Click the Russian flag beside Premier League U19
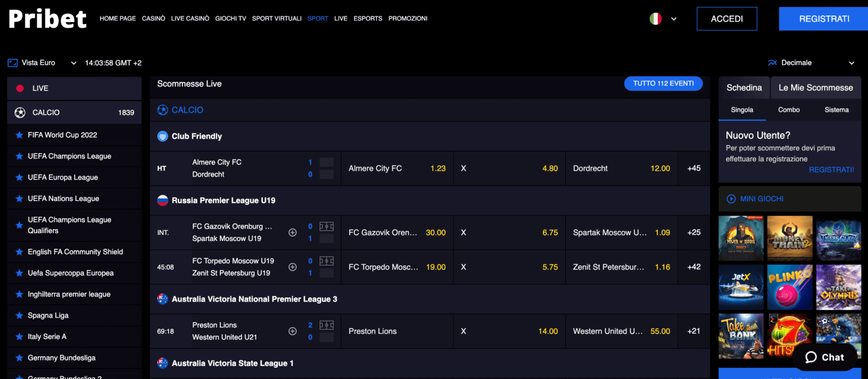The height and width of the screenshot is (379, 868). point(163,200)
